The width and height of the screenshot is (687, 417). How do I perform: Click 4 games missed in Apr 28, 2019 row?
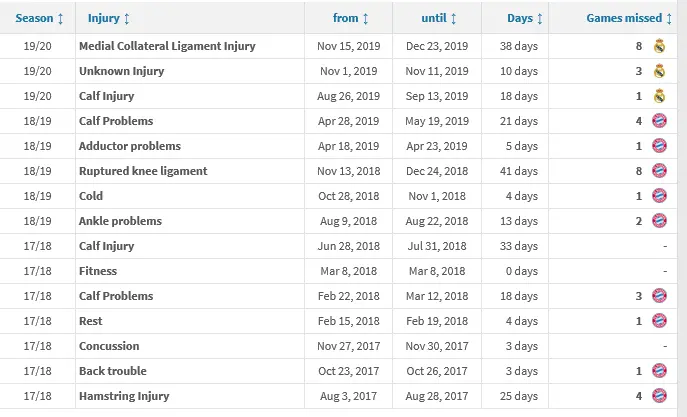638,121
